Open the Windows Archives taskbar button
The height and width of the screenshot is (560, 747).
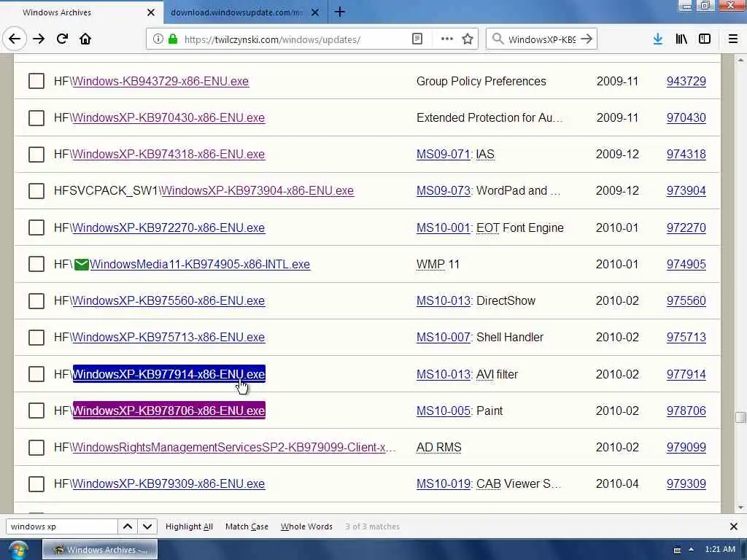[100, 550]
